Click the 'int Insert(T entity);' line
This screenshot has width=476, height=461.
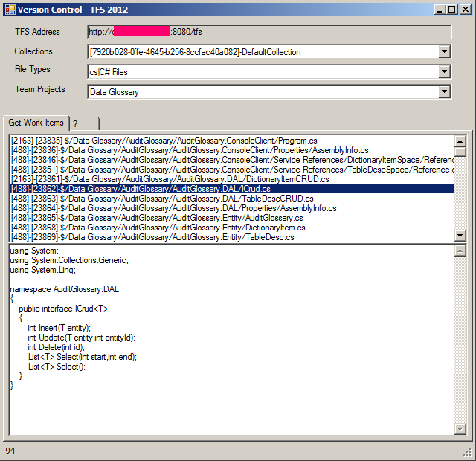[59, 328]
